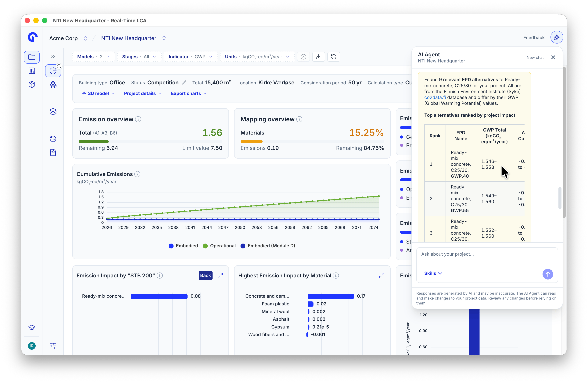Viewport: 588px width, 383px height.
Task: Show info for Emission overview
Action: 138,119
